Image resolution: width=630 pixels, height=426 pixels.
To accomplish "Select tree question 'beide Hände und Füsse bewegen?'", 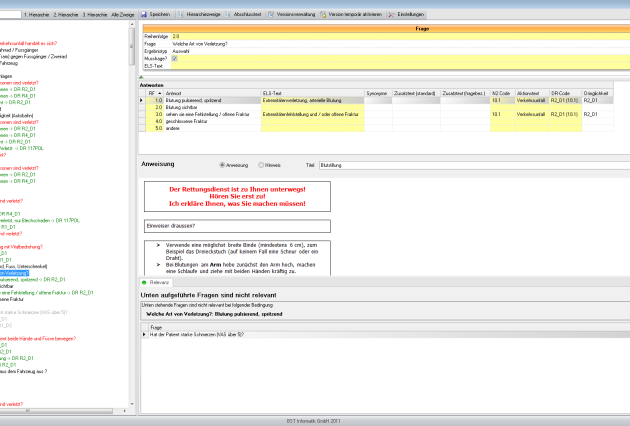I will [x=38, y=339].
